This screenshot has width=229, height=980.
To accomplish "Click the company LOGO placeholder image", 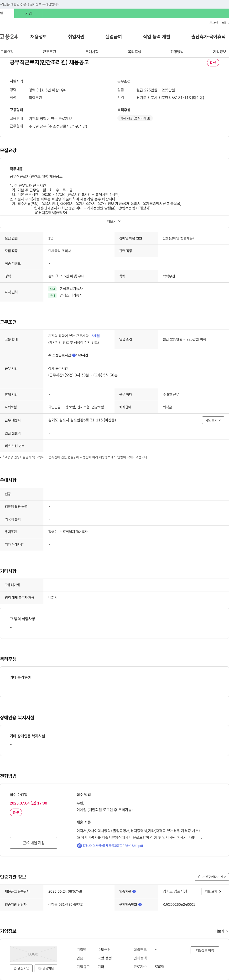I will click(x=34, y=954).
